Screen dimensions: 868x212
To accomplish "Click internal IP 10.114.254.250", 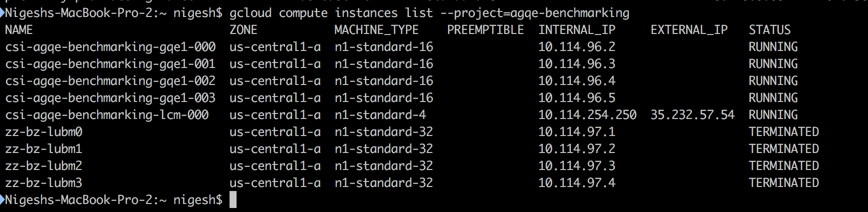I will [x=587, y=115].
